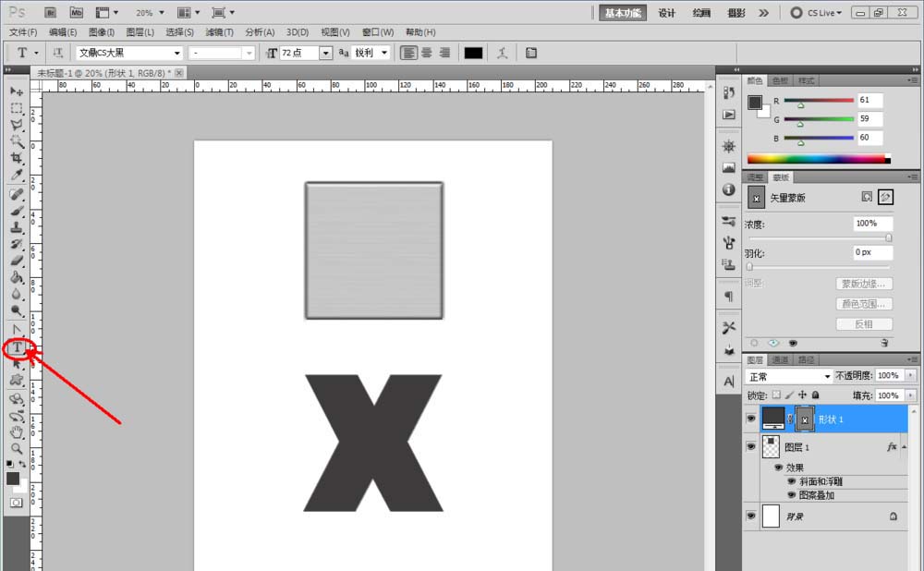Viewport: 924px width, 571px height.
Task: Toggle lock transparent pixels
Action: coord(777,395)
